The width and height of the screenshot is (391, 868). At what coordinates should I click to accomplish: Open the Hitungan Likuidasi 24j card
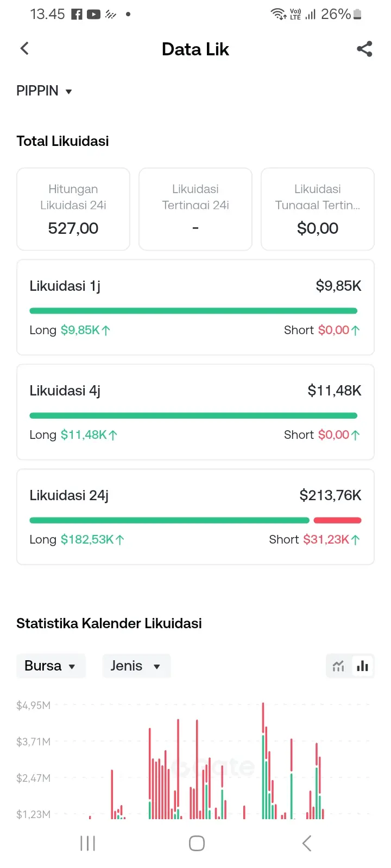(x=73, y=209)
